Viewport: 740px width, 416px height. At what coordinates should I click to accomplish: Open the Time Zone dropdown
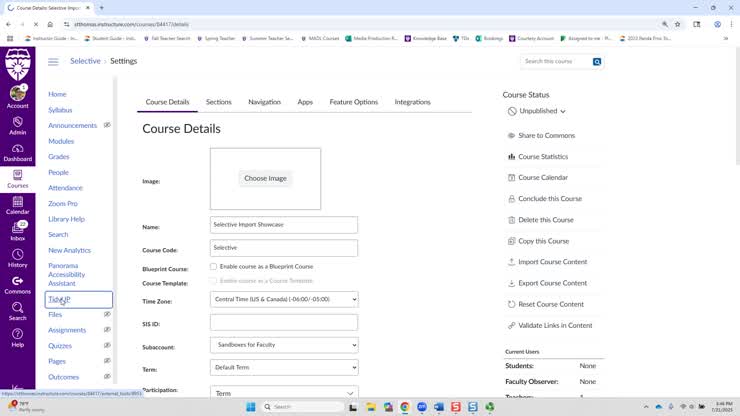(x=284, y=299)
